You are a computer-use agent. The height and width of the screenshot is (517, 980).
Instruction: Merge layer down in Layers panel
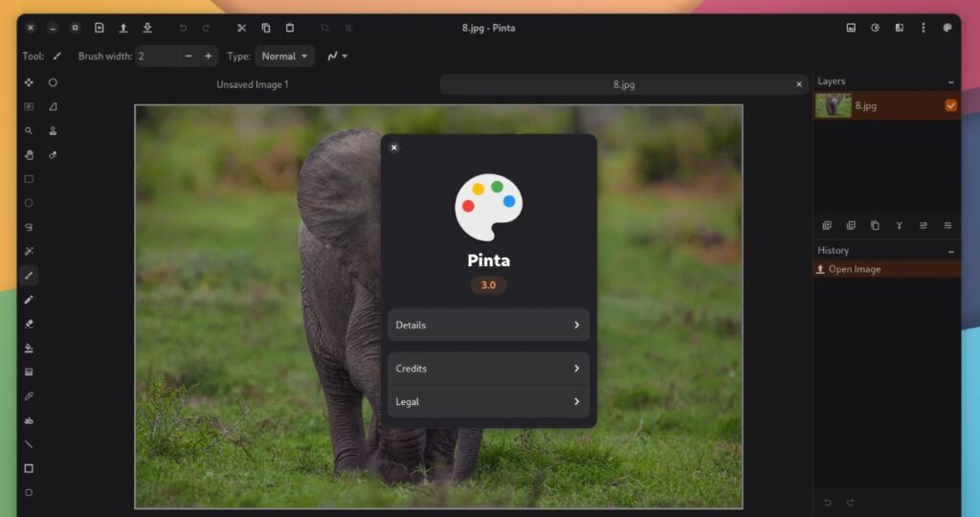pyautogui.click(x=899, y=225)
